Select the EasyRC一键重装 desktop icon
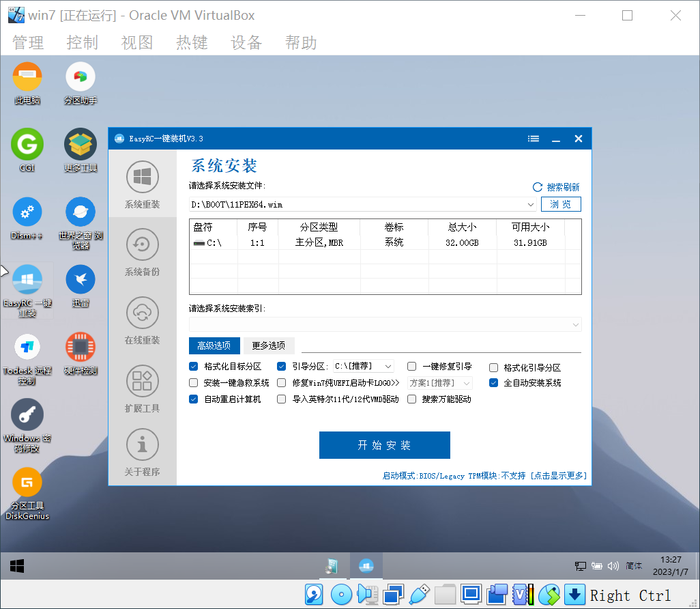Image resolution: width=700 pixels, height=609 pixels. pyautogui.click(x=27, y=291)
